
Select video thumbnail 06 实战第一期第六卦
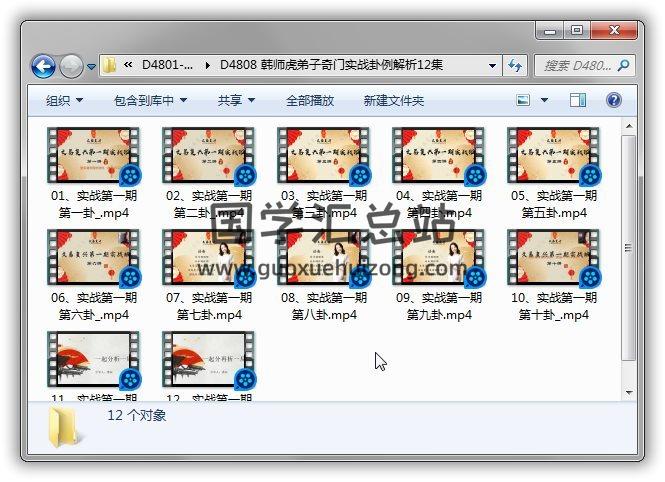93,258
